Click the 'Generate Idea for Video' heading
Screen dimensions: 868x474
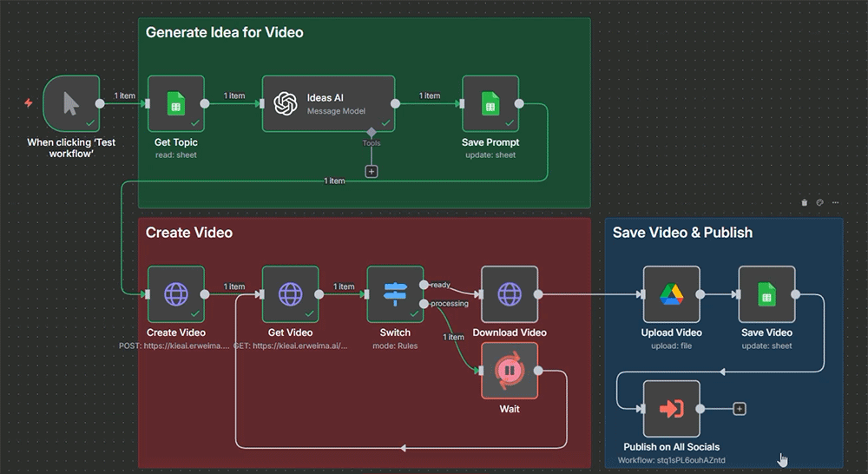pyautogui.click(x=224, y=33)
